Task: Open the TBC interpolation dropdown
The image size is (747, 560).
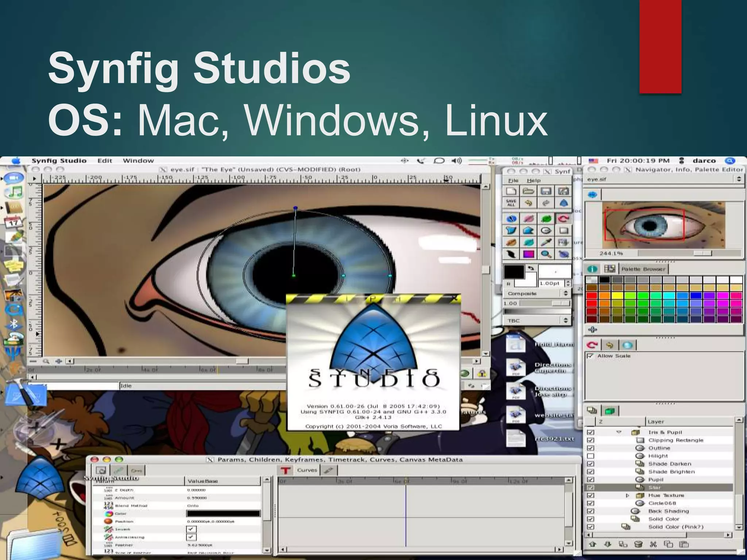Action: coord(537,320)
